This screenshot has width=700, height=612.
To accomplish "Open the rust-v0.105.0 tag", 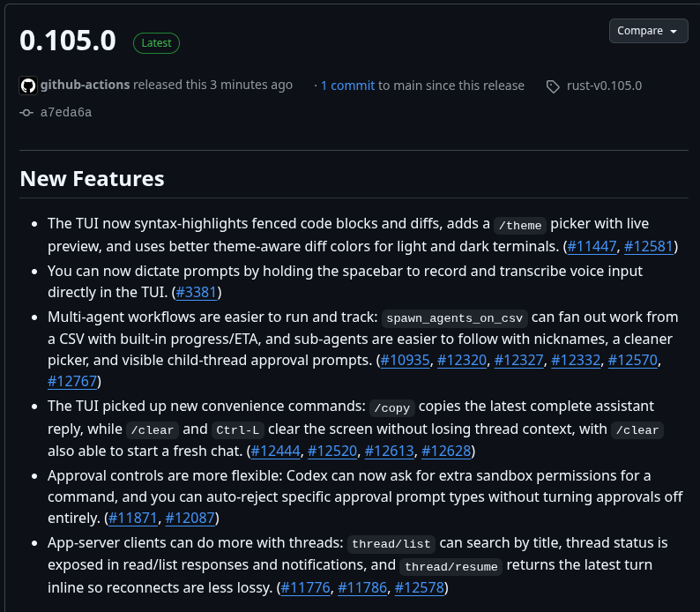I will point(604,86).
